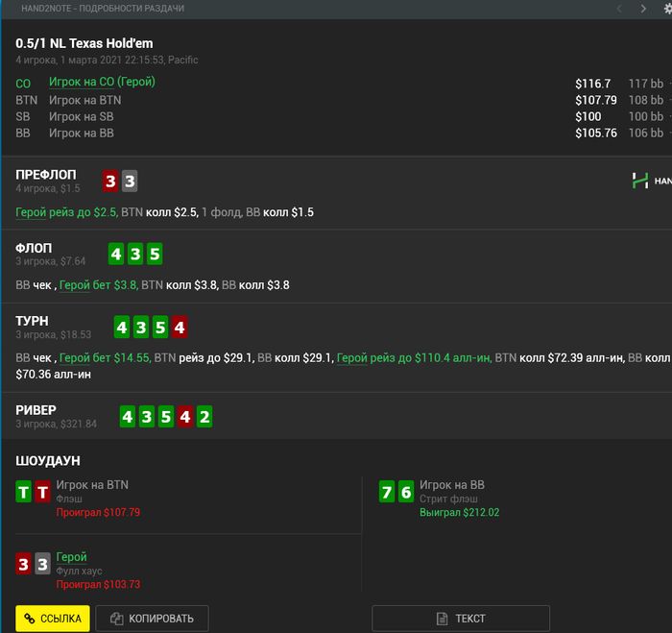The width and height of the screenshot is (672, 633).
Task: Click the green 7 card of BB
Action: 387,492
